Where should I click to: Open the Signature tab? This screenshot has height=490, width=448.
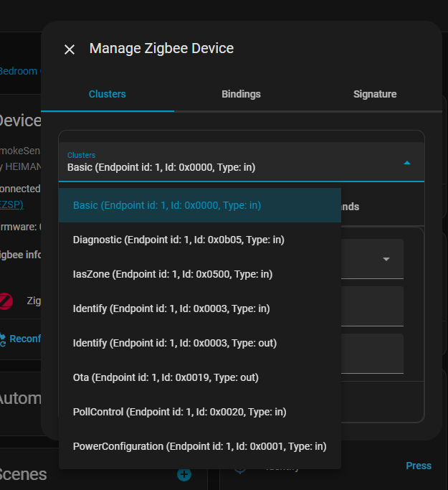coord(374,94)
